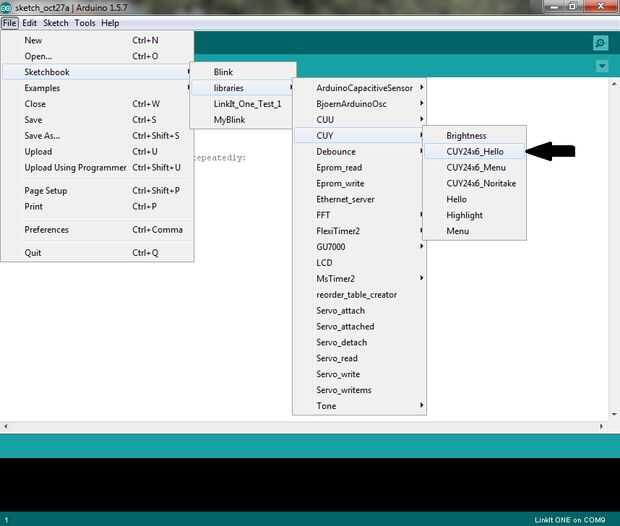The height and width of the screenshot is (526, 620).
Task: Select Print in File menu
Action: pyautogui.click(x=97, y=206)
